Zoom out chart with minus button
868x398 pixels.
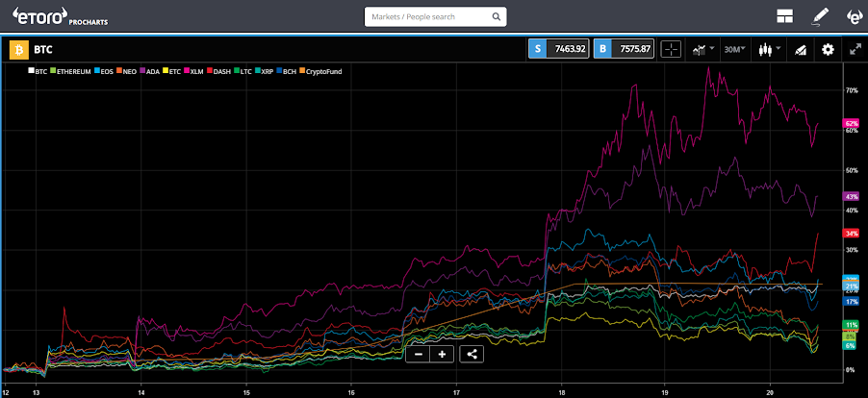point(419,355)
